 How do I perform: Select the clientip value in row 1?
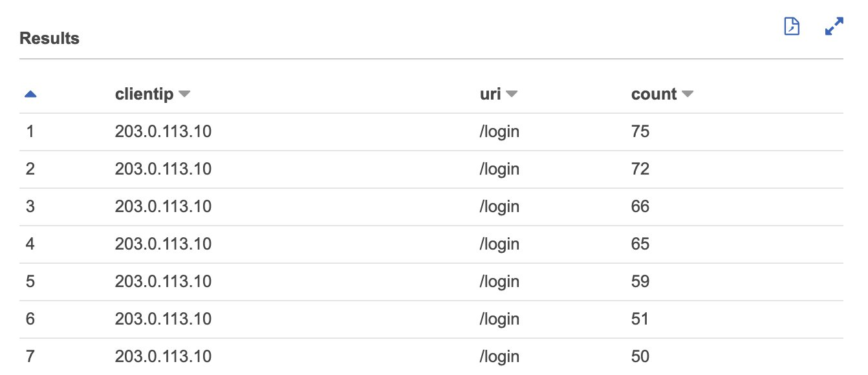coord(163,132)
